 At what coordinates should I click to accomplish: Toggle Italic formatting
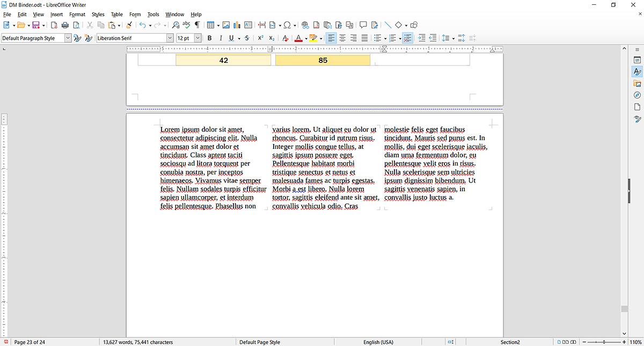(220, 38)
